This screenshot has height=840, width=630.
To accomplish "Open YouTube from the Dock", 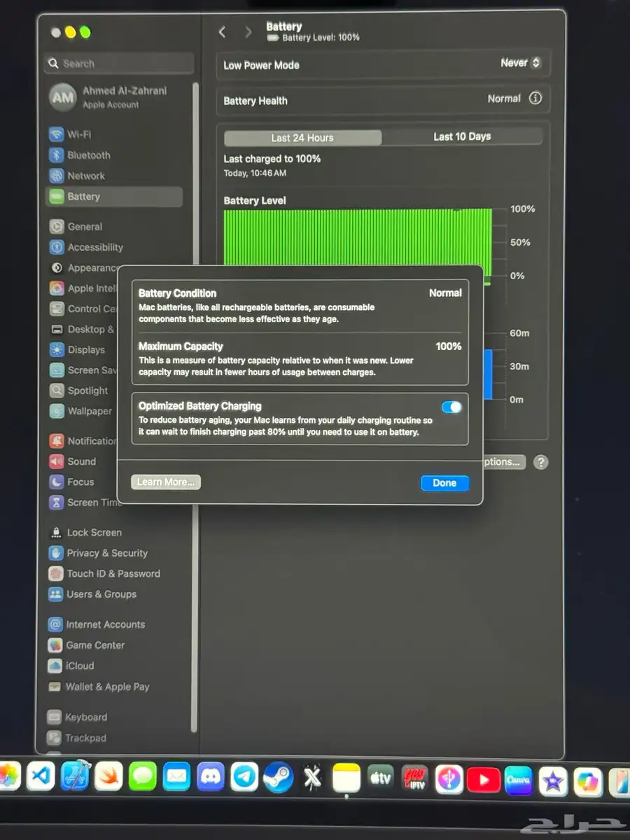I will pyautogui.click(x=483, y=780).
